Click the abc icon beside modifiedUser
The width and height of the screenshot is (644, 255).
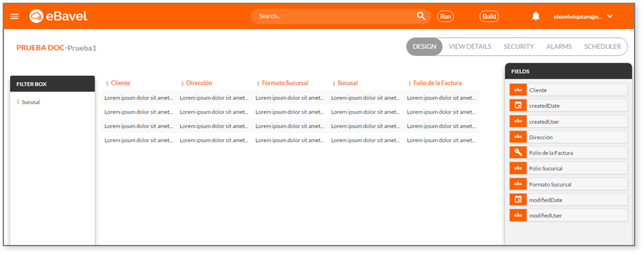(518, 215)
